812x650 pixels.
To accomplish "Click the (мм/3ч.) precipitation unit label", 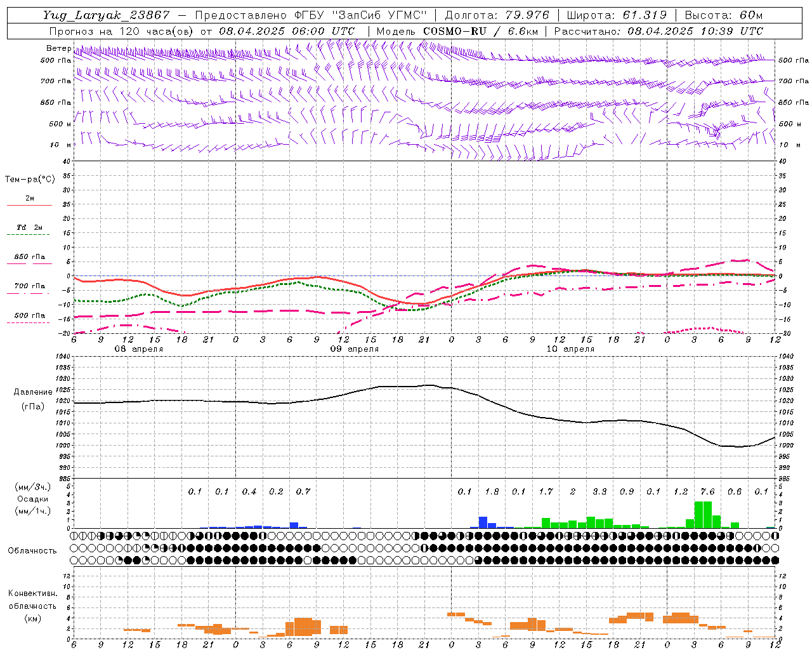I will click(x=33, y=487).
